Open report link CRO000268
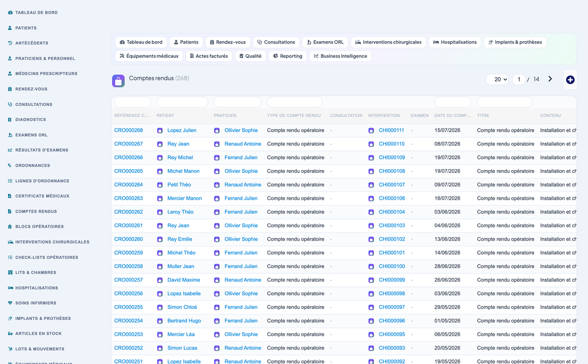Image resolution: width=588 pixels, height=364 pixels. pyautogui.click(x=128, y=130)
